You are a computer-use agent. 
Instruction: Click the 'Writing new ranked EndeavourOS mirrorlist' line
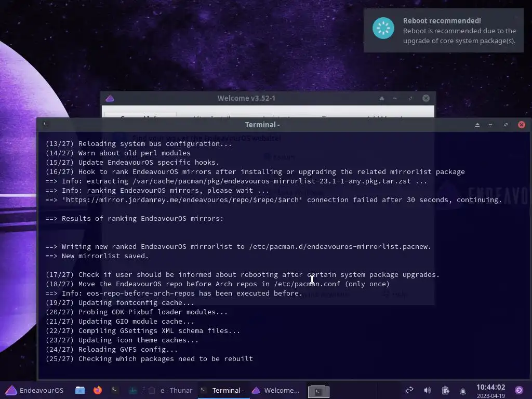pyautogui.click(x=238, y=247)
